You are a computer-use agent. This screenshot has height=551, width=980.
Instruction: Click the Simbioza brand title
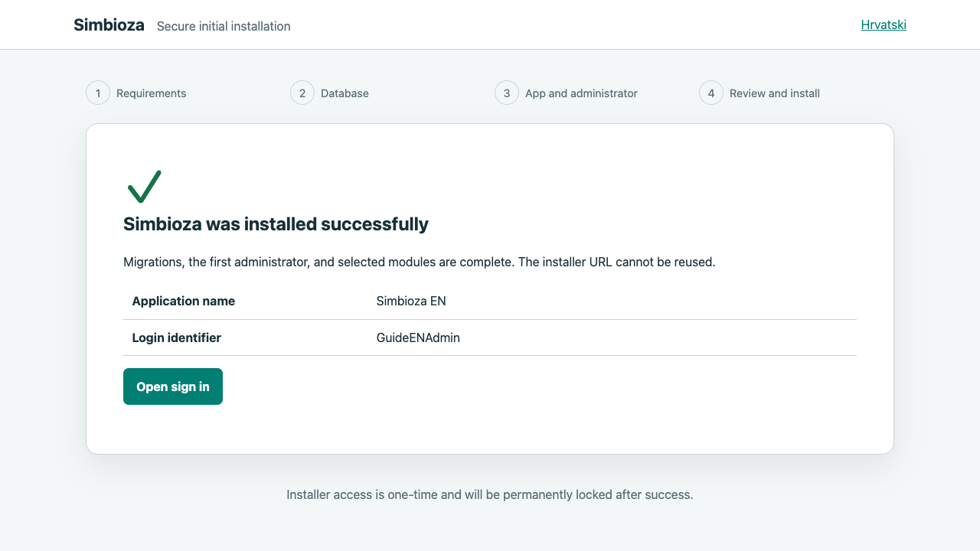click(x=109, y=24)
